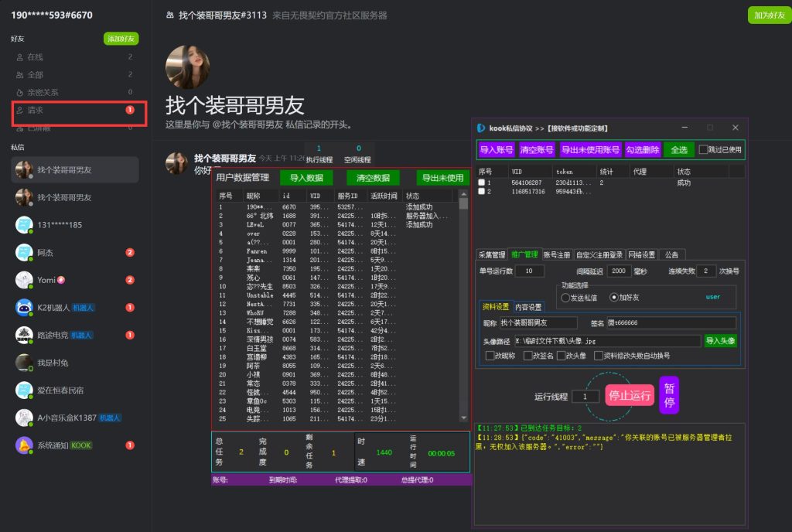Check the 改昵称 option
792x532 pixels.
tap(490, 356)
